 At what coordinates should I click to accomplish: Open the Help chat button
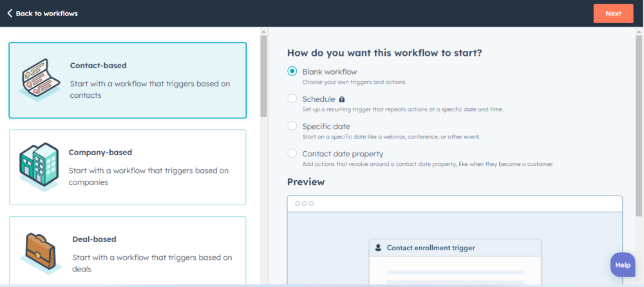(622, 264)
